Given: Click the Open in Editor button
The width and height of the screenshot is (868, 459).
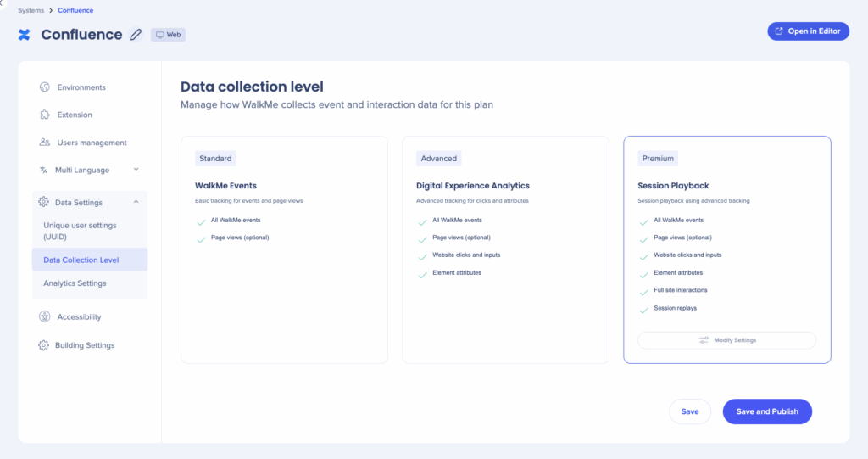Looking at the screenshot, I should coord(808,31).
